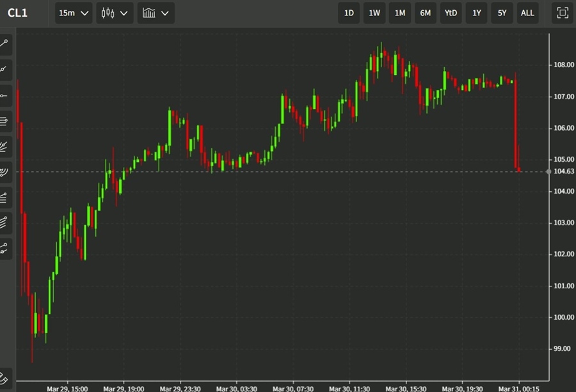Select the arcs drawing tool
Image resolution: width=576 pixels, height=392 pixels.
pyautogui.click(x=4, y=172)
